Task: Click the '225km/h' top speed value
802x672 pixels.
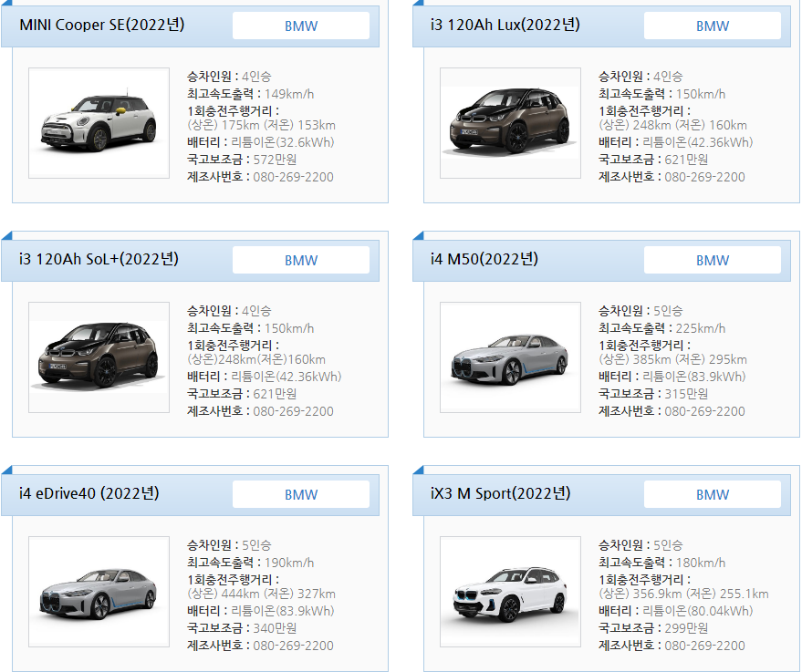Action: point(700,328)
